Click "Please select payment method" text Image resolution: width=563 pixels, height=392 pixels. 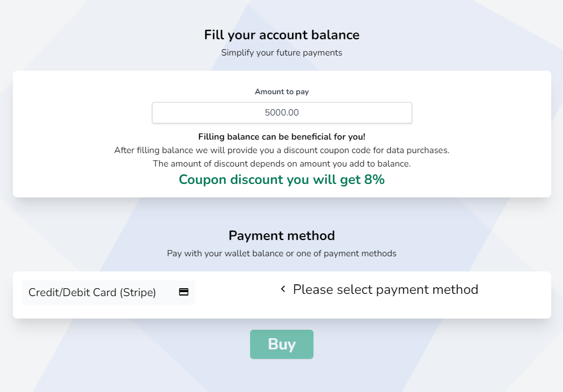tap(385, 289)
